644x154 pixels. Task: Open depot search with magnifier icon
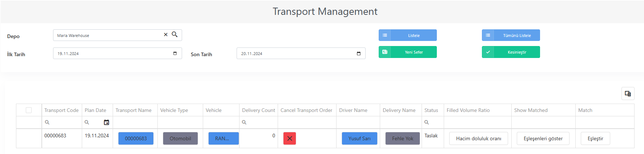coord(174,34)
